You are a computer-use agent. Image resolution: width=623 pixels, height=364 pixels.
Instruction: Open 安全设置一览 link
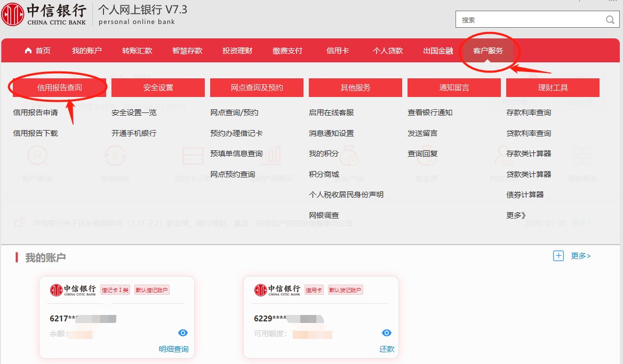134,112
